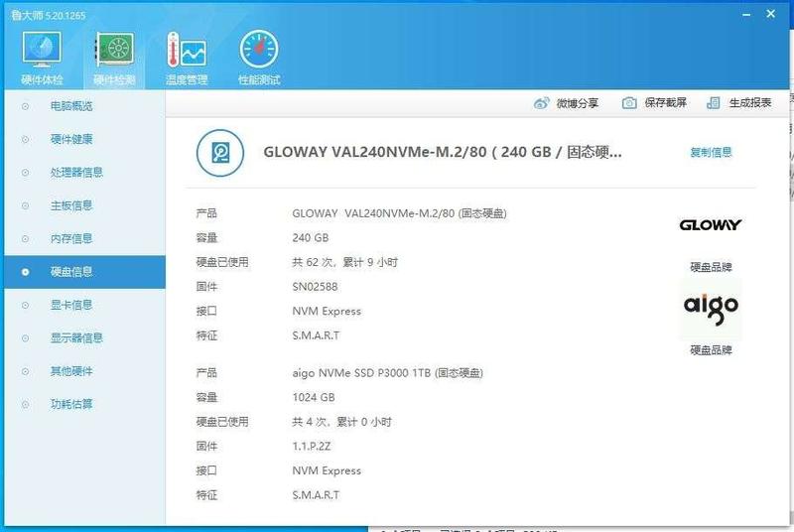Click the product value GLOWAY VAL240NVMe-M.2/80 (固态硬盘)
This screenshot has width=794, height=532.
pyautogui.click(x=400, y=213)
